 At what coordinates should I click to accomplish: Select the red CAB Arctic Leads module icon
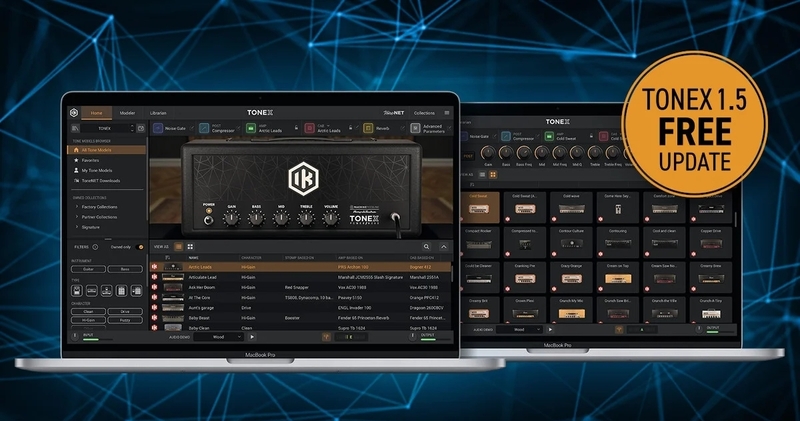309,128
